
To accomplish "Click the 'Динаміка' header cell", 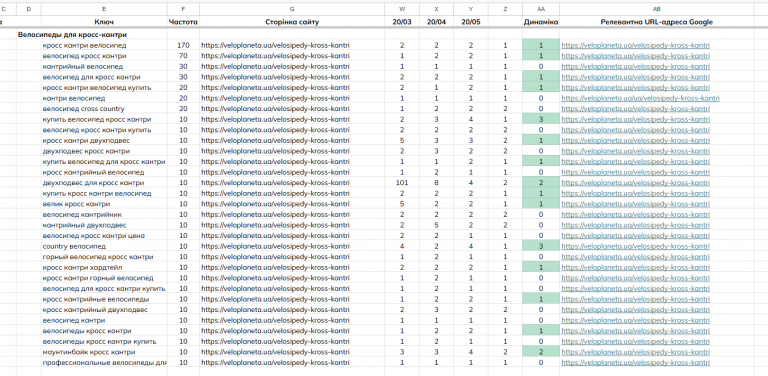I will point(541,22).
